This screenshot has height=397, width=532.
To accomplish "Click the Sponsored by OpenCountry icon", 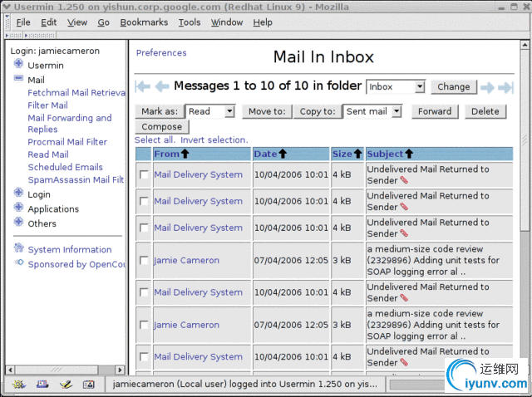I will (x=18, y=262).
